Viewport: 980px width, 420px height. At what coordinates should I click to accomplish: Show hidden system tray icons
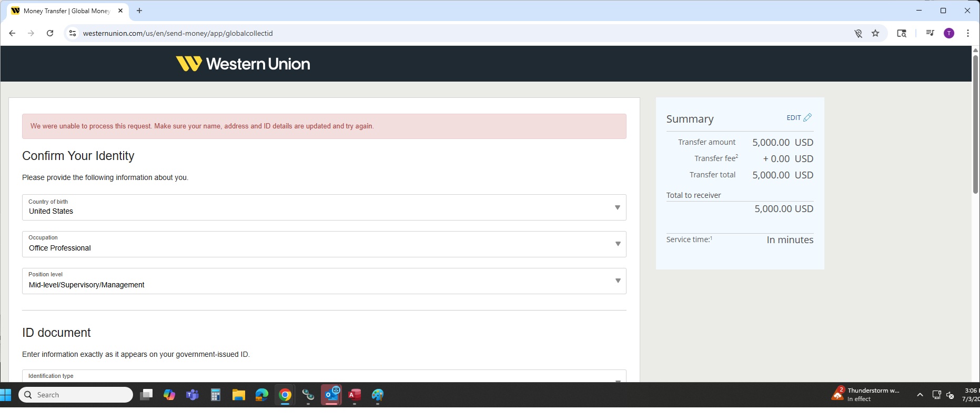[x=920, y=395]
